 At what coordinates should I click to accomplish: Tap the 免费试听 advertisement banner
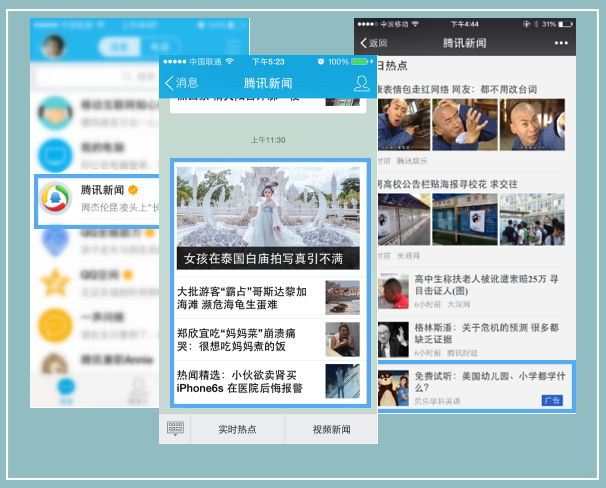click(x=475, y=387)
